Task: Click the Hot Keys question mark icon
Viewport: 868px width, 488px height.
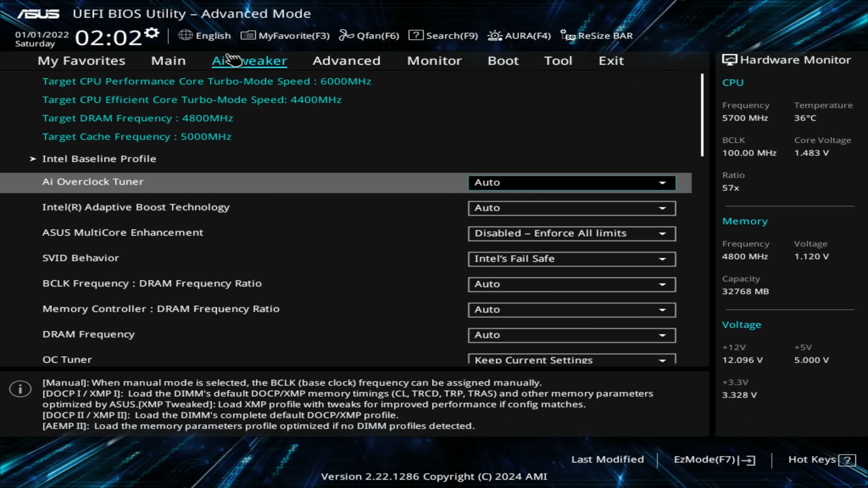Action: point(847,460)
